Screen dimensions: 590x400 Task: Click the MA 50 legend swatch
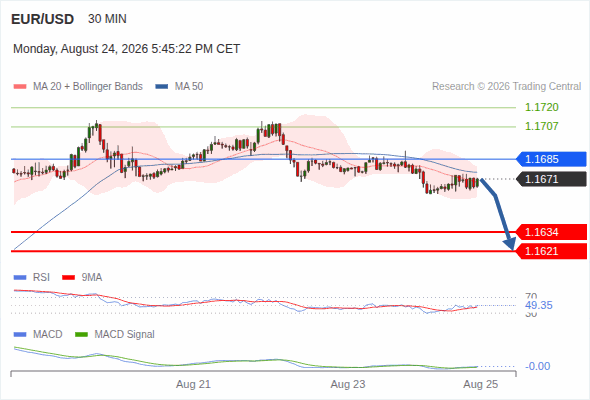(x=161, y=87)
